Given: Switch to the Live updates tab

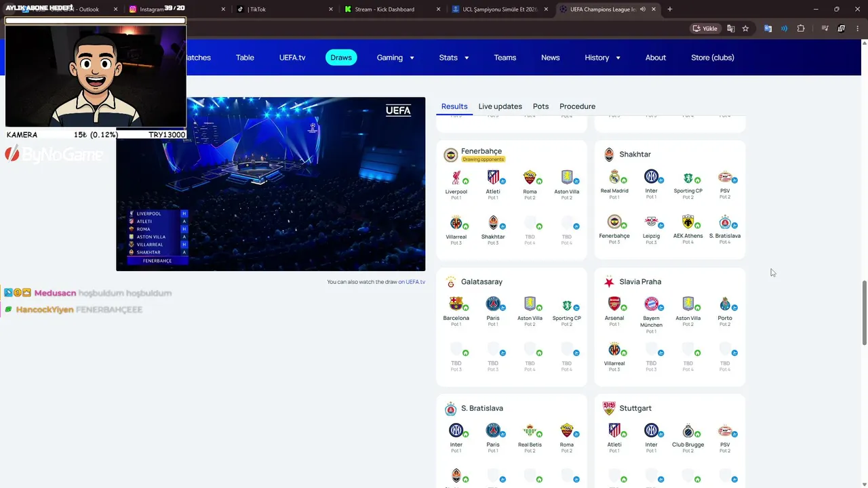Looking at the screenshot, I should (x=500, y=106).
